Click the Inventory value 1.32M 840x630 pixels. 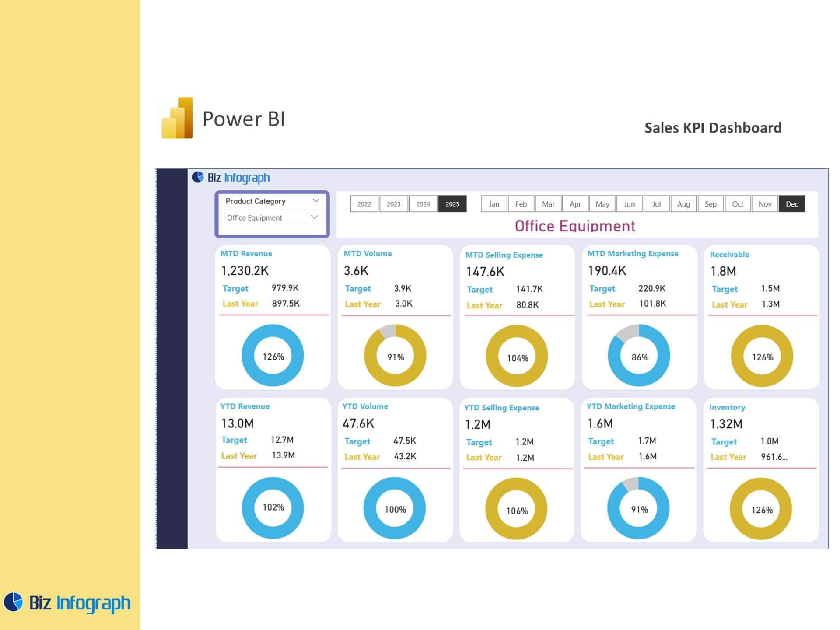[726, 424]
